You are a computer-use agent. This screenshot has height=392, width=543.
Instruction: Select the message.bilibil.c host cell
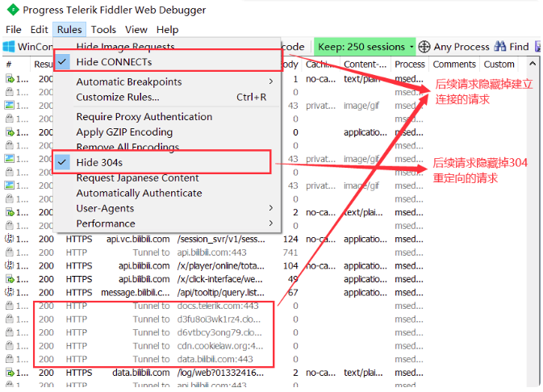(x=136, y=292)
